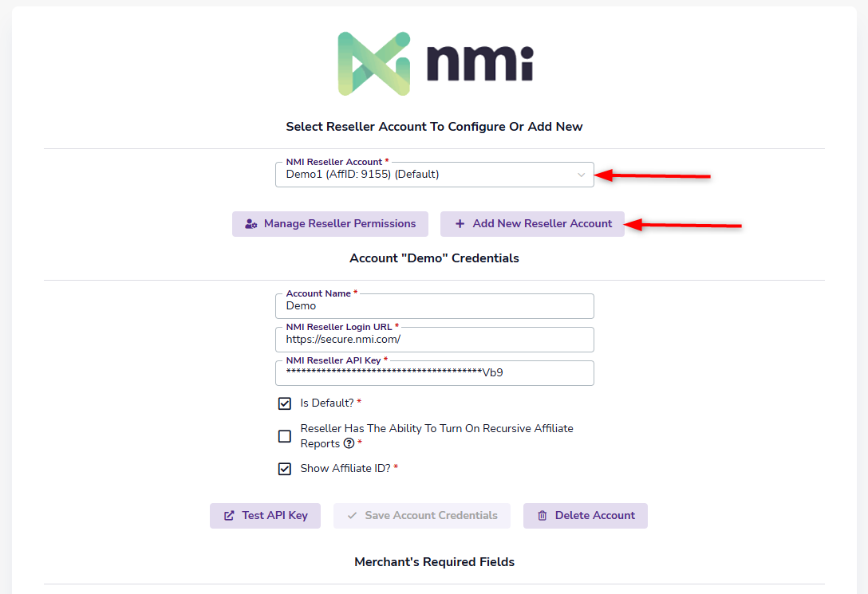Click the external-link icon on Test API Key
Image resolution: width=868 pixels, height=594 pixels.
[229, 516]
